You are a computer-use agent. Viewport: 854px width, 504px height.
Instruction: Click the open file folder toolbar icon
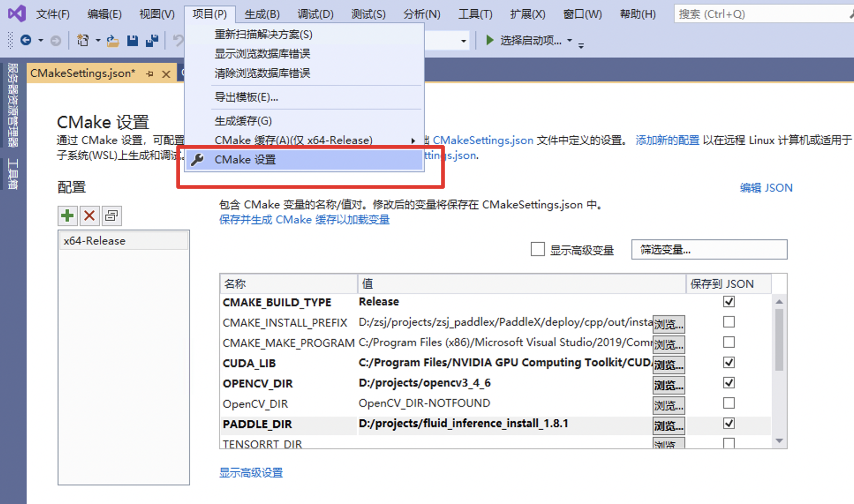(x=113, y=41)
